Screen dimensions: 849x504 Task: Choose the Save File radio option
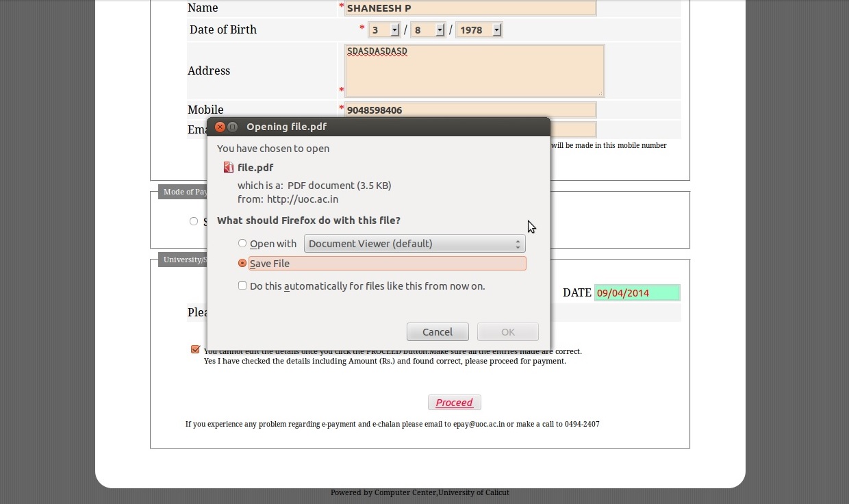(242, 263)
